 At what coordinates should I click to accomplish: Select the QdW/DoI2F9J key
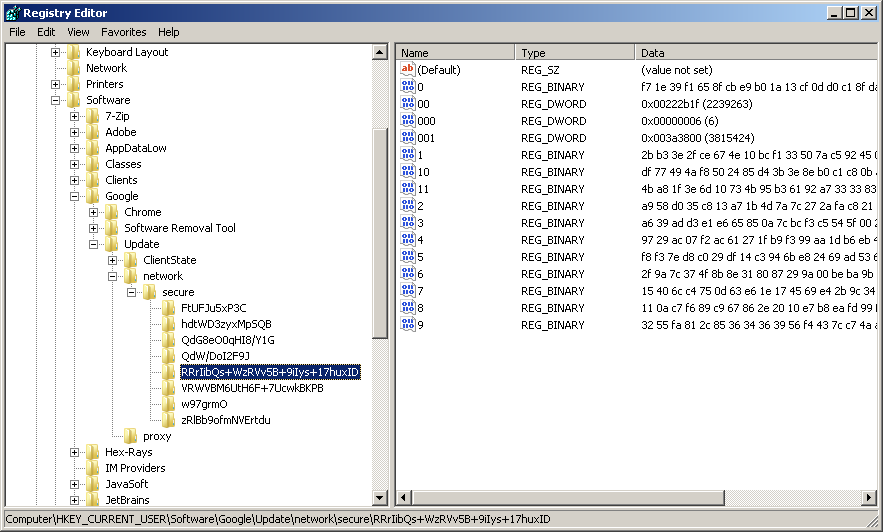point(215,356)
